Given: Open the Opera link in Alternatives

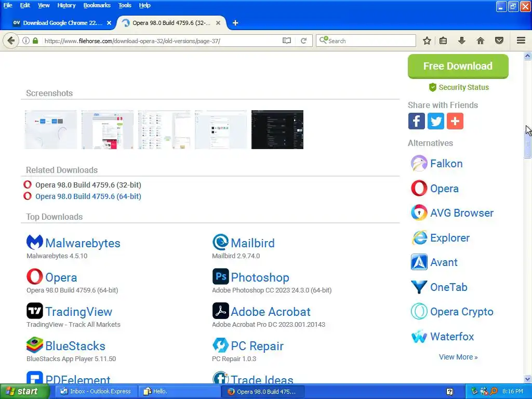Looking at the screenshot, I should coord(444,188).
